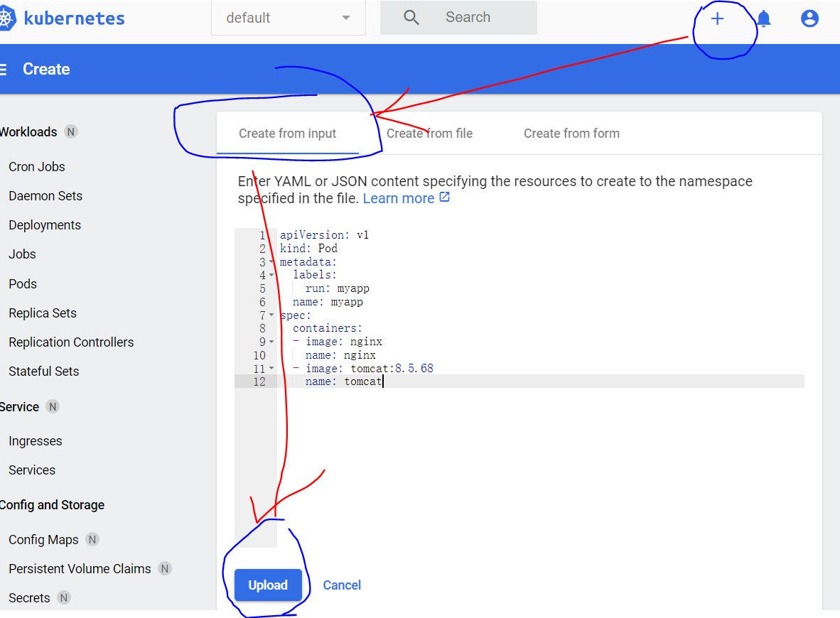Click the N badge next to Config Maps
This screenshot has width=840, height=618.
(x=92, y=539)
